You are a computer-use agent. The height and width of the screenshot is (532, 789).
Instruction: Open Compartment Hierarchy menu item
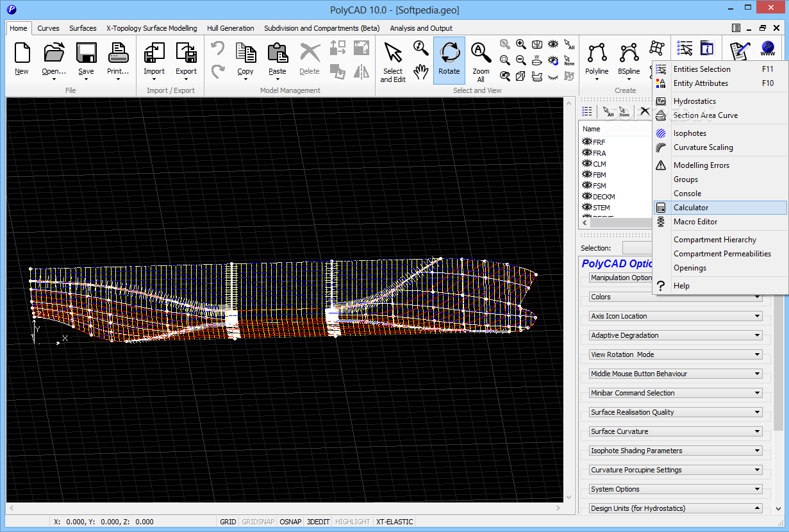[x=720, y=240]
